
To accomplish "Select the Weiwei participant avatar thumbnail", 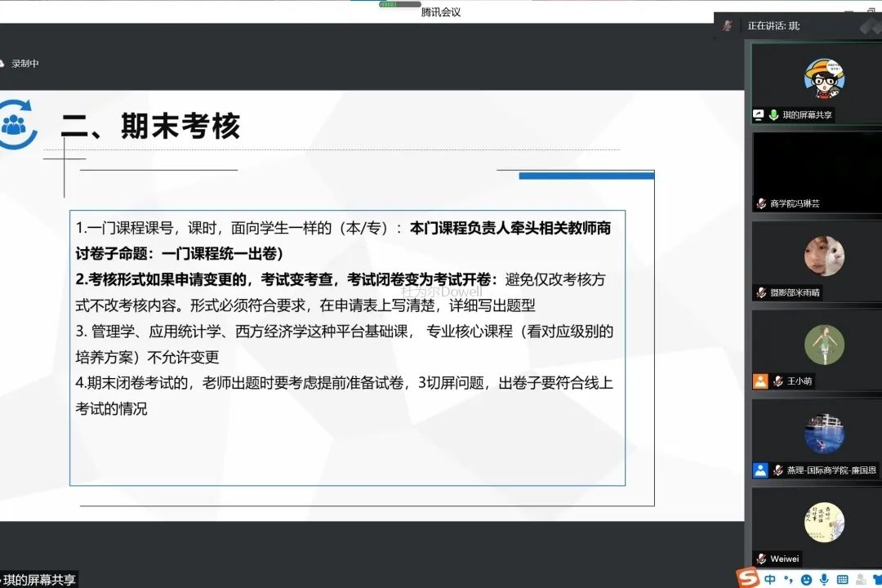I will coord(823,522).
